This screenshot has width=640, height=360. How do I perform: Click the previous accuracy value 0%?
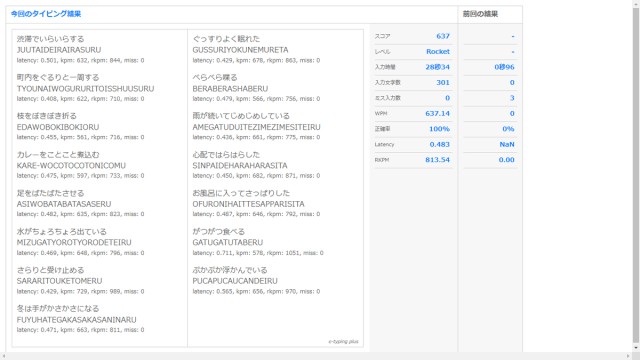508,129
